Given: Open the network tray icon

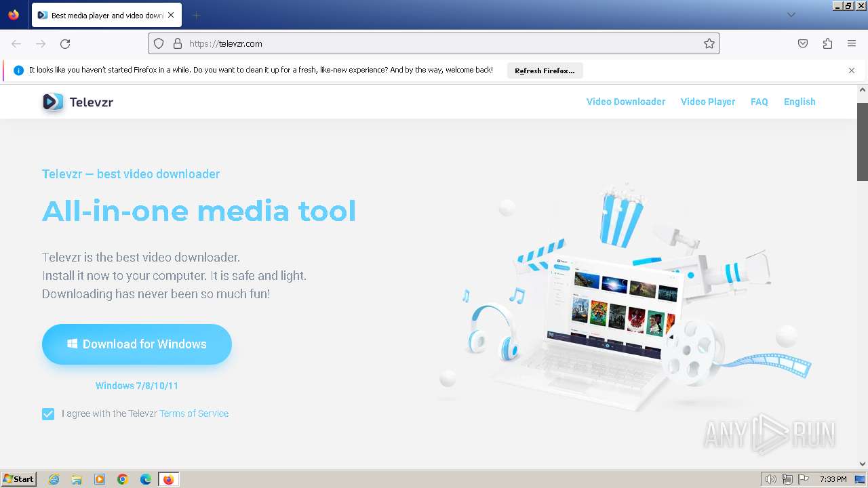Looking at the screenshot, I should [x=787, y=479].
